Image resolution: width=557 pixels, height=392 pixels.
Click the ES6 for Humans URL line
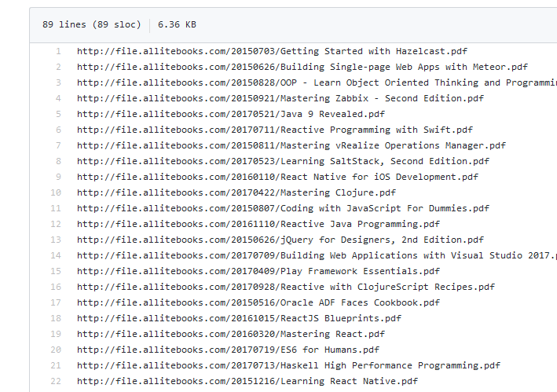pyautogui.click(x=228, y=350)
